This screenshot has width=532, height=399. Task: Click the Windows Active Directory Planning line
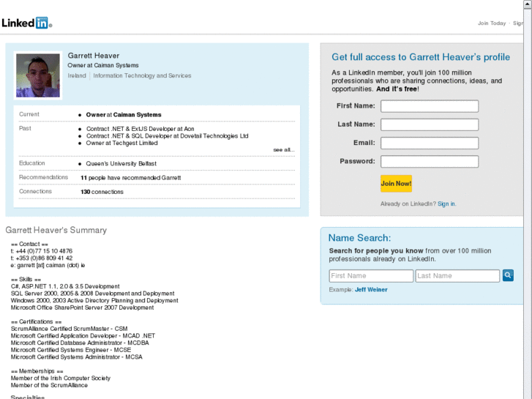coord(94,300)
